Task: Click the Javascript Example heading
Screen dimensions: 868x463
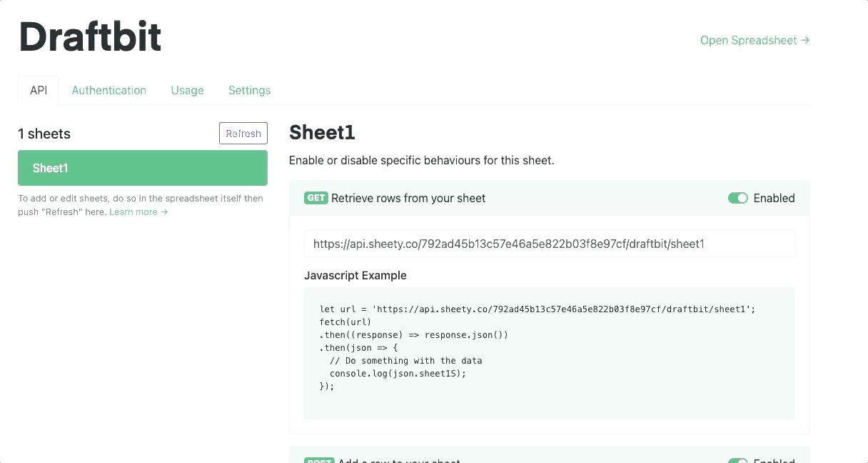Action: (x=355, y=275)
